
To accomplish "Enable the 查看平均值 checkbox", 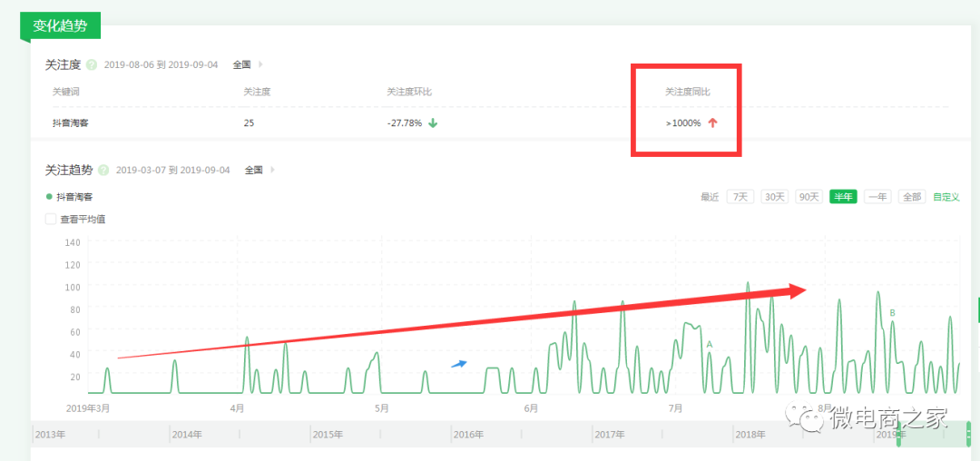I will coord(51,220).
